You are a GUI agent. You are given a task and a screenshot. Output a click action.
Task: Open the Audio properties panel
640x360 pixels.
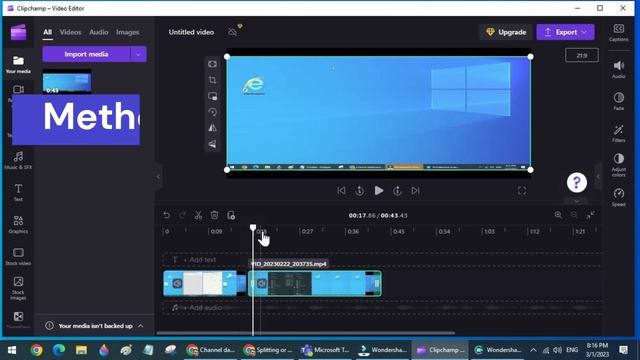coord(618,69)
